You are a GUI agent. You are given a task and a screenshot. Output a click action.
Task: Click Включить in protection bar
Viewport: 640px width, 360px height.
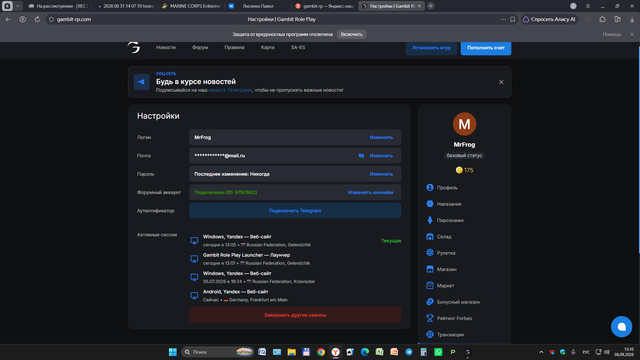351,34
